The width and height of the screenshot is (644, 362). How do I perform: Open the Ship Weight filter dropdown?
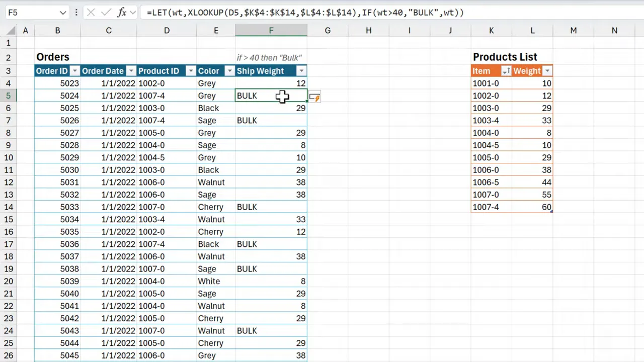pyautogui.click(x=301, y=70)
